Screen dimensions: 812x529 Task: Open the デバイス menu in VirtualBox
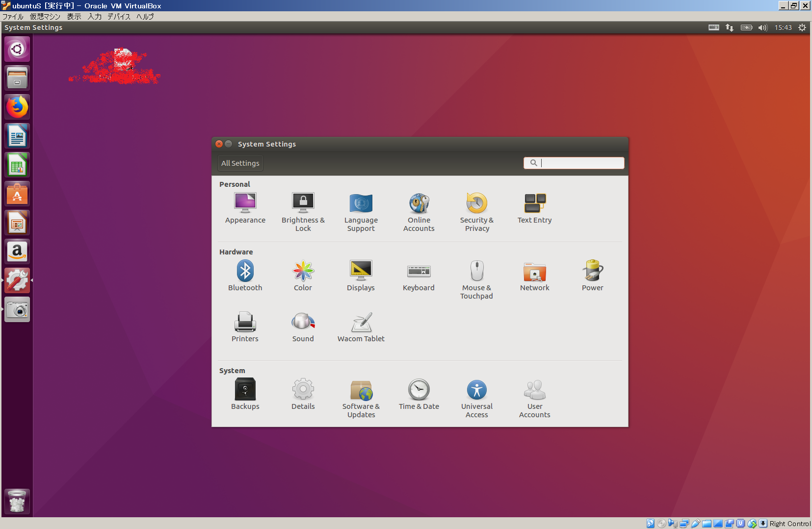tap(119, 17)
